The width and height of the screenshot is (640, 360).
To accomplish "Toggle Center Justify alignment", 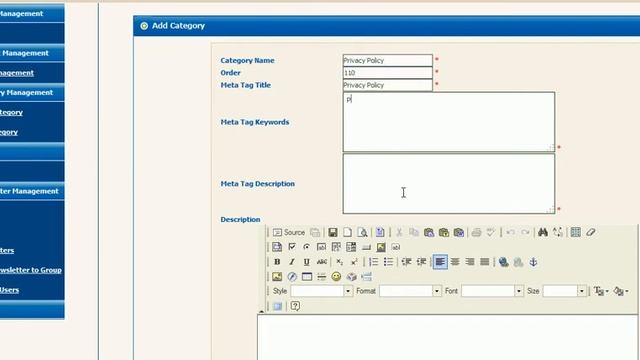I will [x=455, y=262].
